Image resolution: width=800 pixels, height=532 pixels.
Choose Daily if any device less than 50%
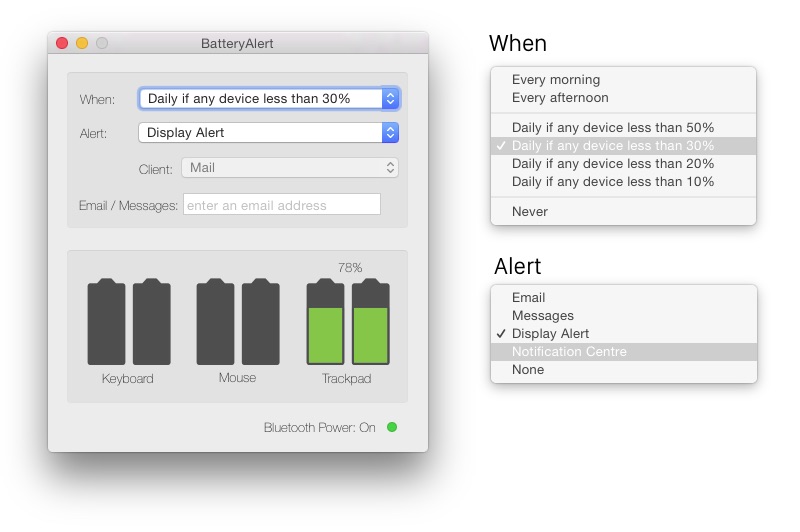[x=623, y=127]
